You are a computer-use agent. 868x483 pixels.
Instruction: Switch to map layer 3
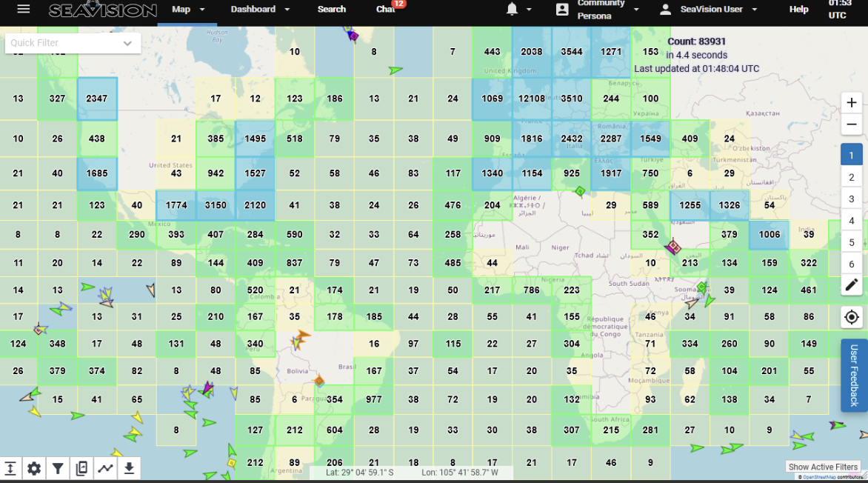[x=852, y=199]
